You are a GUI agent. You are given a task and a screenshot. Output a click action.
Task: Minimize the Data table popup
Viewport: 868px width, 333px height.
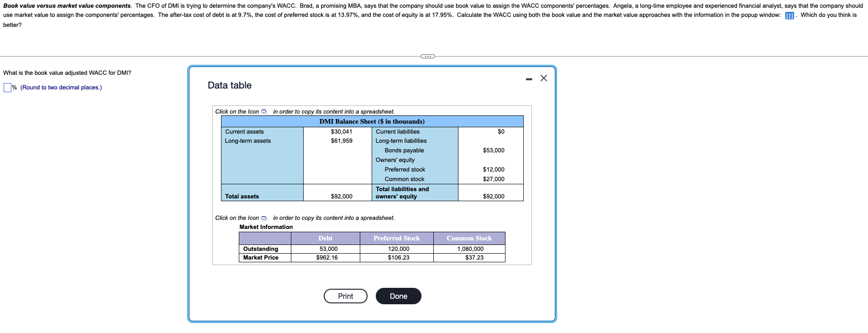pyautogui.click(x=529, y=79)
